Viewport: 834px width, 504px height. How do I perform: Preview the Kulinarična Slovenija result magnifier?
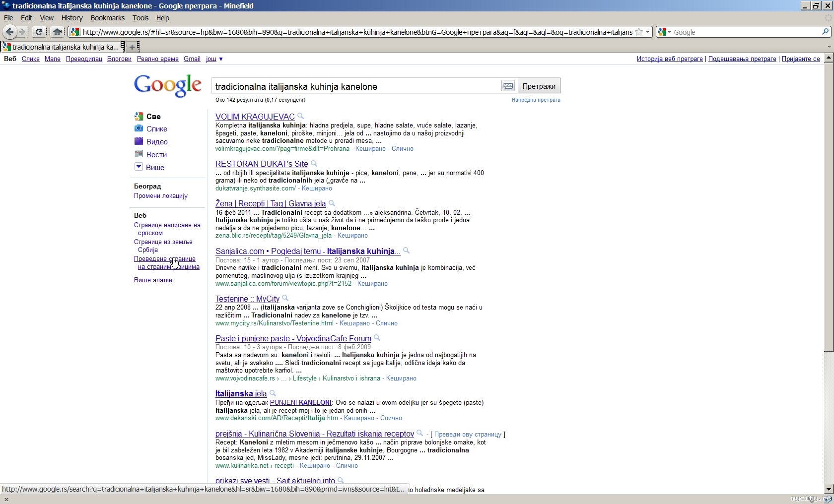pyautogui.click(x=419, y=433)
